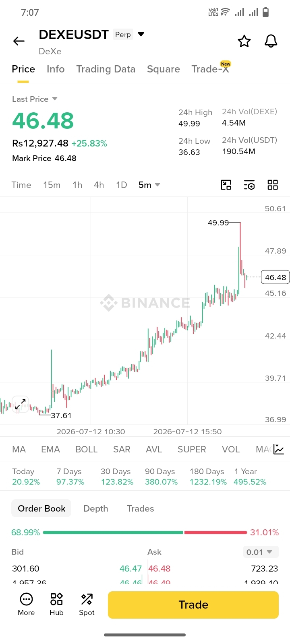Viewport: 290px width, 644px height.
Task: Open the Square tab
Action: (164, 69)
